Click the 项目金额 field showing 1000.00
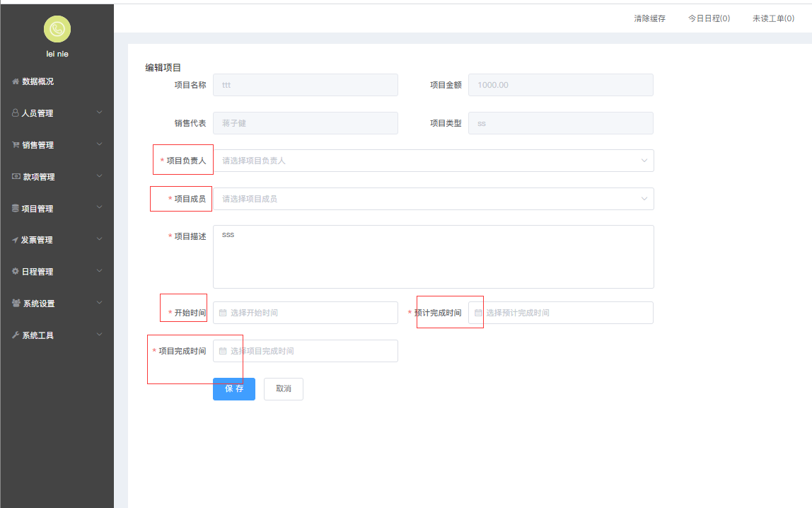 tap(561, 85)
